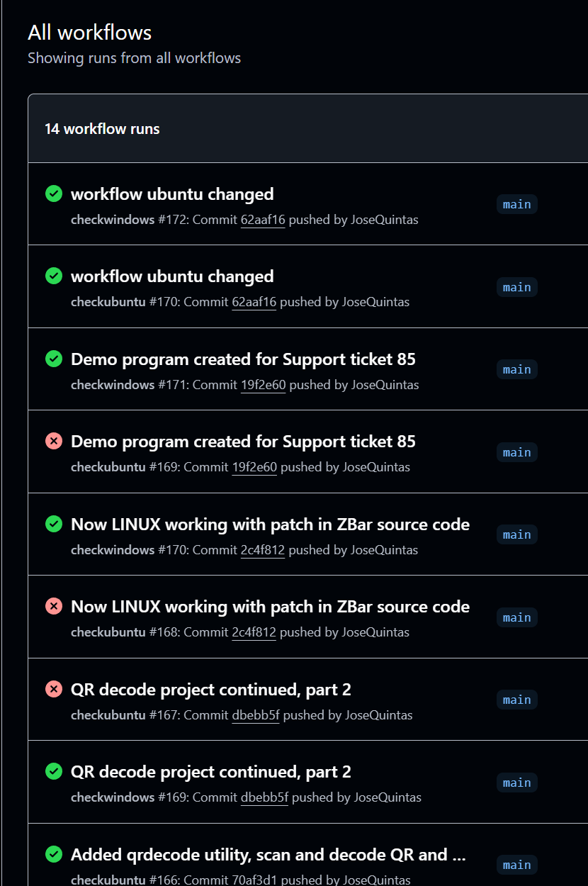
Task: Open 'Now LINUX working' run for checkwindows #170
Action: (270, 525)
